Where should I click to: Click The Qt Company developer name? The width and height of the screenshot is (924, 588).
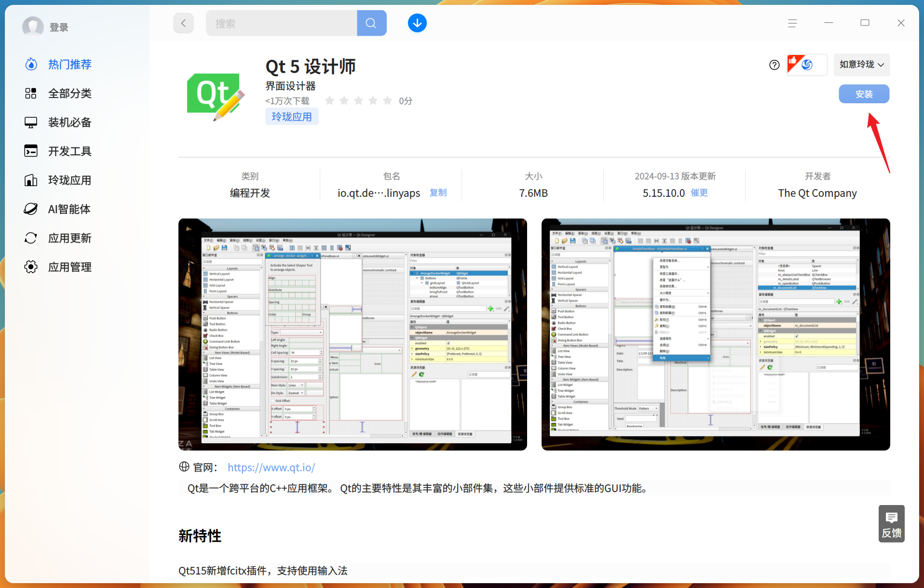point(817,193)
